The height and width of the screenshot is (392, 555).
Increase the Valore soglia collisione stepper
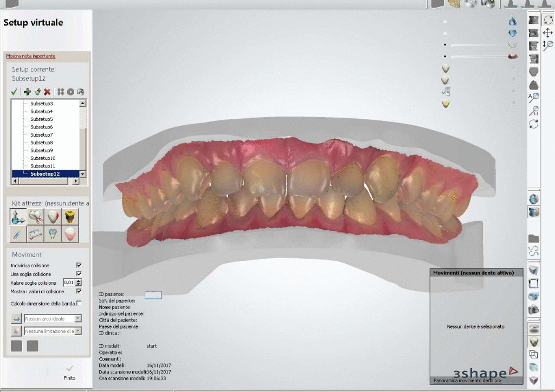[79, 281]
